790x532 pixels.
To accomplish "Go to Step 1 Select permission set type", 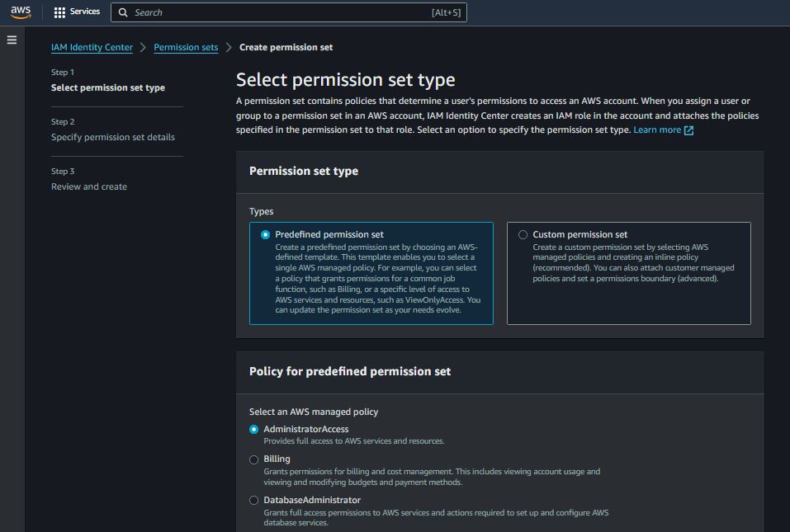I will point(107,87).
